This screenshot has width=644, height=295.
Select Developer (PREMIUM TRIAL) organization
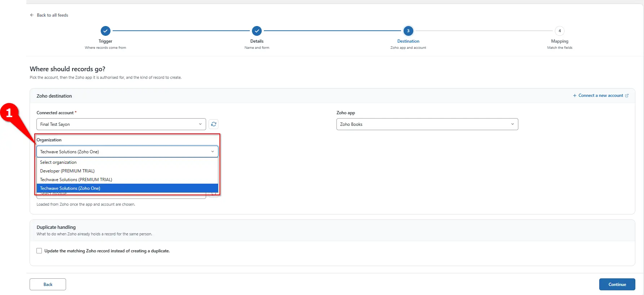coord(127,171)
